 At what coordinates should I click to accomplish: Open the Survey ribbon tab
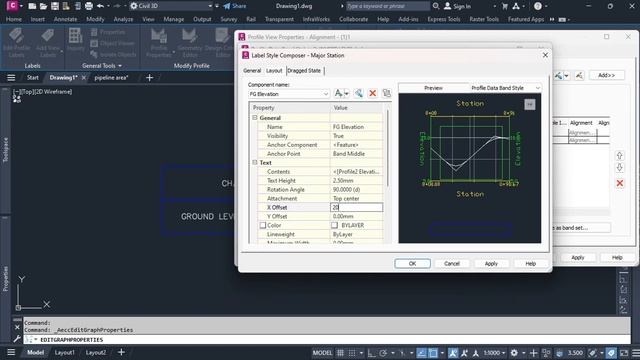(x=229, y=19)
